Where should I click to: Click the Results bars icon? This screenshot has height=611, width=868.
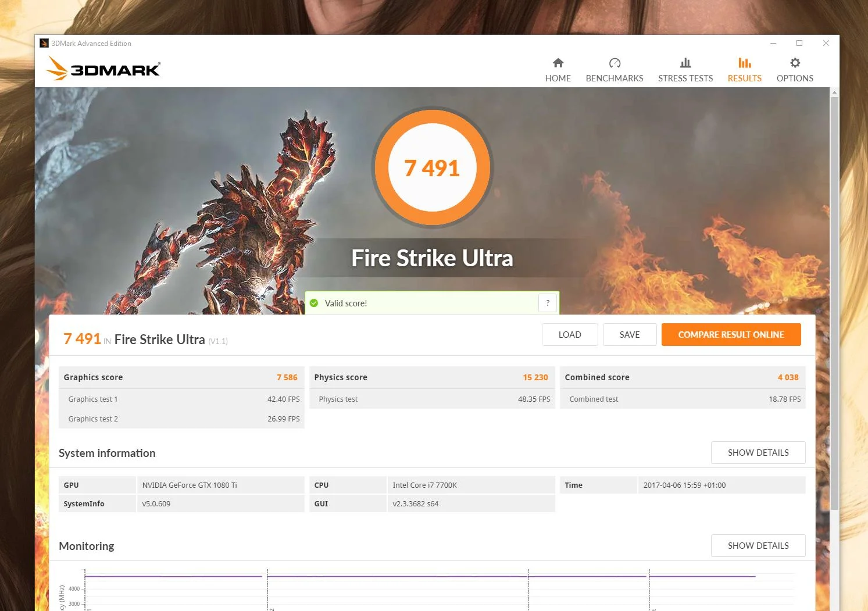[745, 63]
